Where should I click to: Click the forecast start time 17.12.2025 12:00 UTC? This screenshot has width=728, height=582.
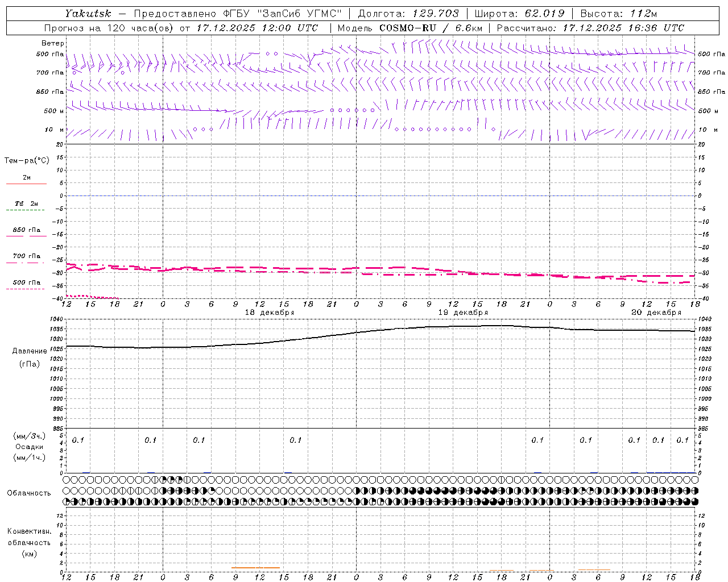pyautogui.click(x=257, y=28)
